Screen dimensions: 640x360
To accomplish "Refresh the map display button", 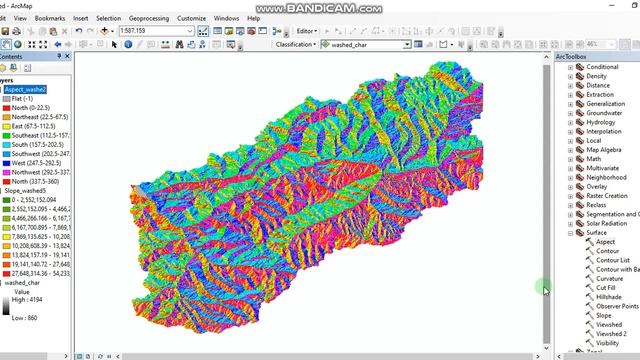I will pos(100,356).
